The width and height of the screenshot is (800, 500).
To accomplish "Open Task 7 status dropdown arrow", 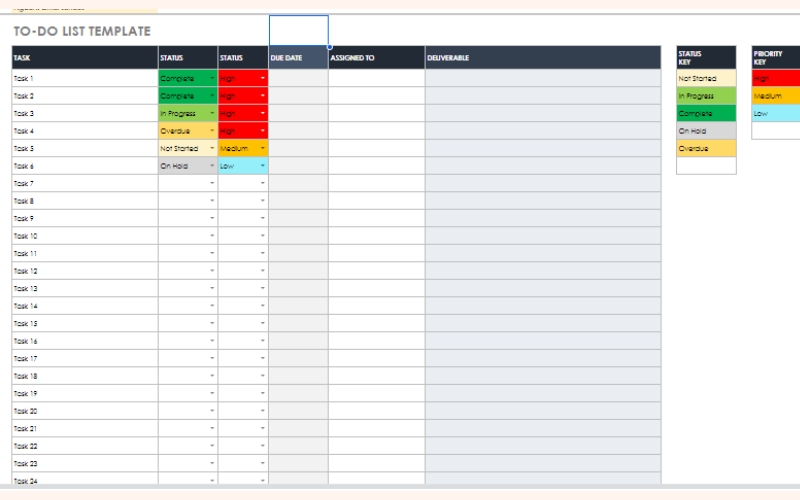I will pos(212,183).
